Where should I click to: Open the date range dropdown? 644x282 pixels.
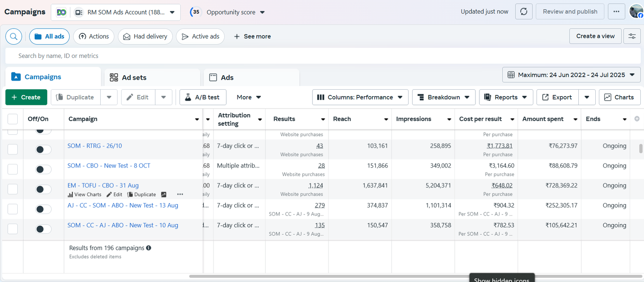pyautogui.click(x=571, y=75)
